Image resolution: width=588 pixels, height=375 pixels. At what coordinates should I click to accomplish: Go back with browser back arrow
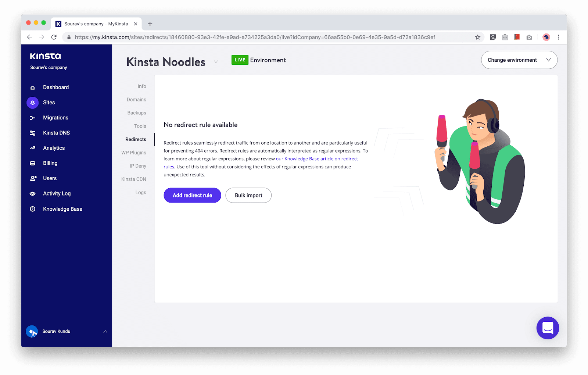point(29,37)
